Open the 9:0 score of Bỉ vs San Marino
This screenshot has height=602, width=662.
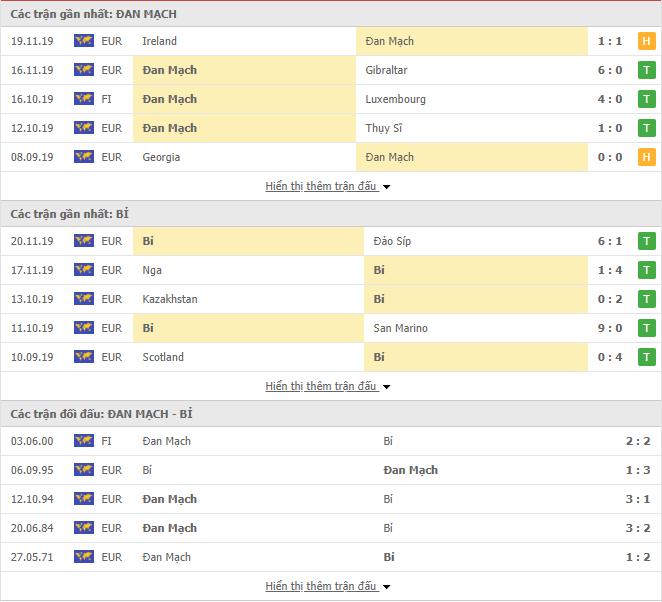click(610, 328)
